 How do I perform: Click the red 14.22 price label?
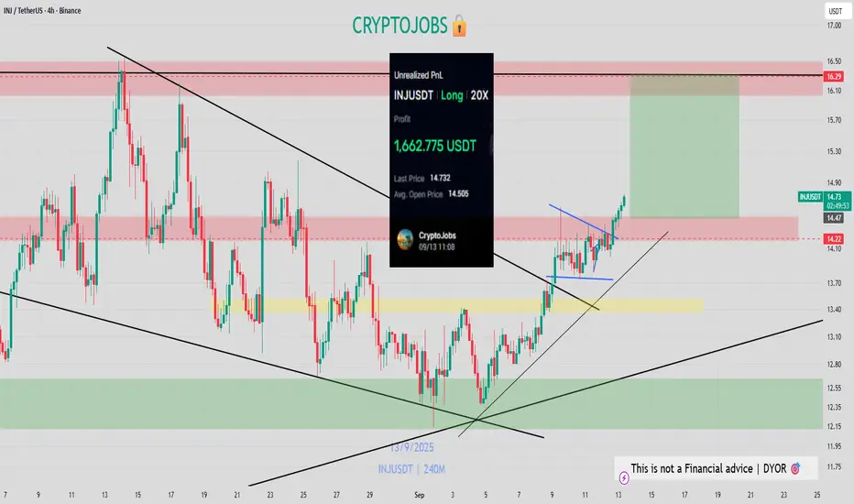tap(834, 239)
